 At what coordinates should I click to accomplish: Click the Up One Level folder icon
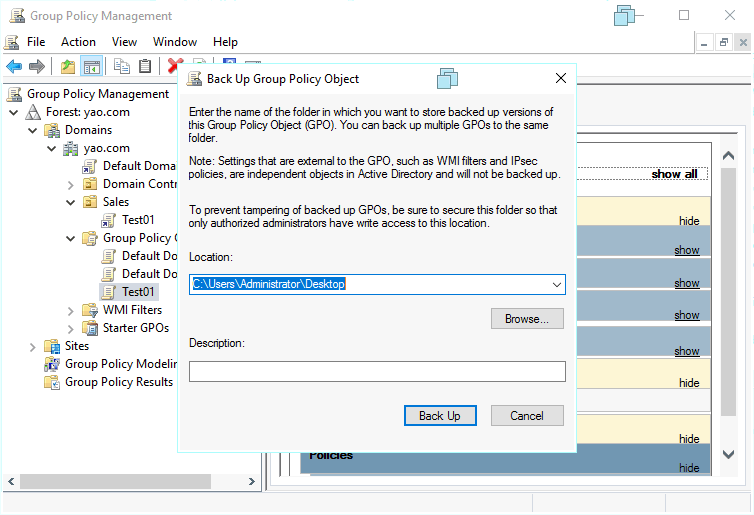[x=67, y=67]
